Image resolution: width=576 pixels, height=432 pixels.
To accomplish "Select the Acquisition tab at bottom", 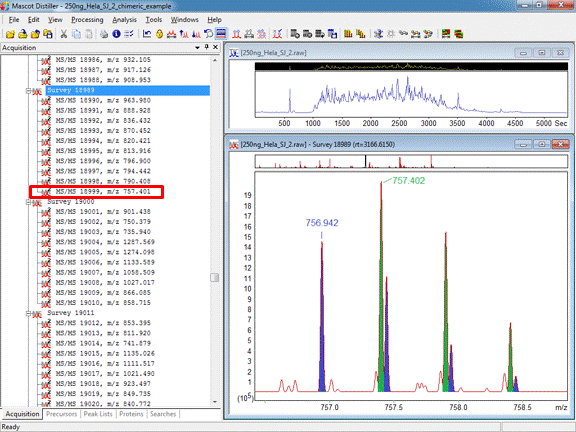I will tap(22, 414).
